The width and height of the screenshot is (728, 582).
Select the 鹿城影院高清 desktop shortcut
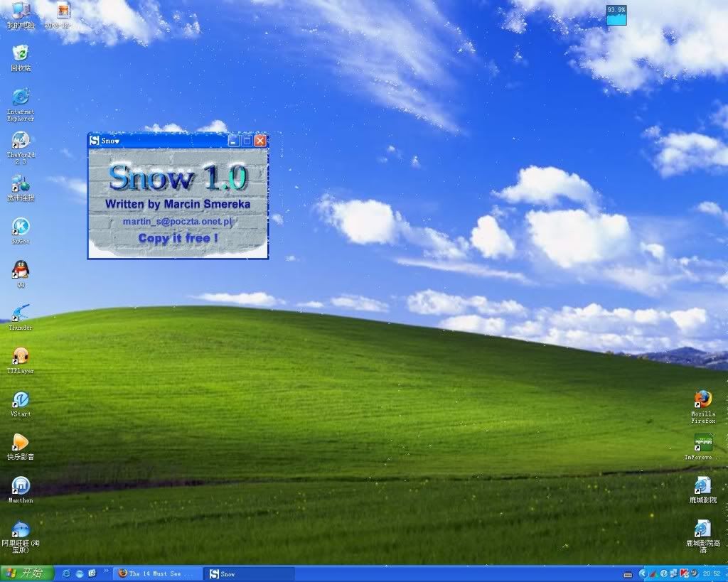(703, 537)
